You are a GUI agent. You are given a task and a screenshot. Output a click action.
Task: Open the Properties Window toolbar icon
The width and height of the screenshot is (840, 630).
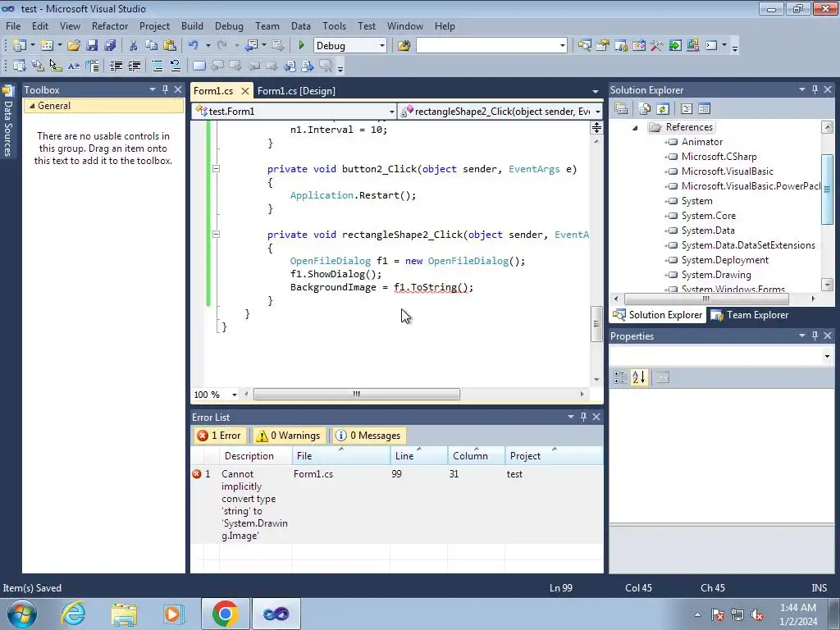point(603,46)
